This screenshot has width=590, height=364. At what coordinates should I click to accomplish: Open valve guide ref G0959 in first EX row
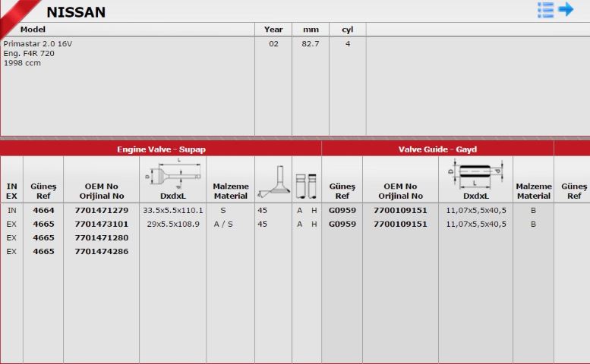tap(342, 224)
